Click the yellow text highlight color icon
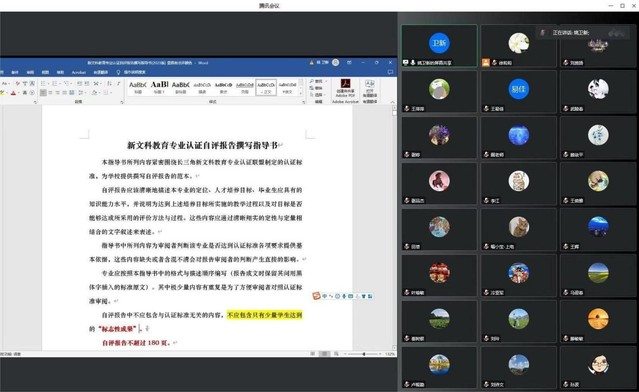This screenshot has width=639, height=392. [2, 93]
